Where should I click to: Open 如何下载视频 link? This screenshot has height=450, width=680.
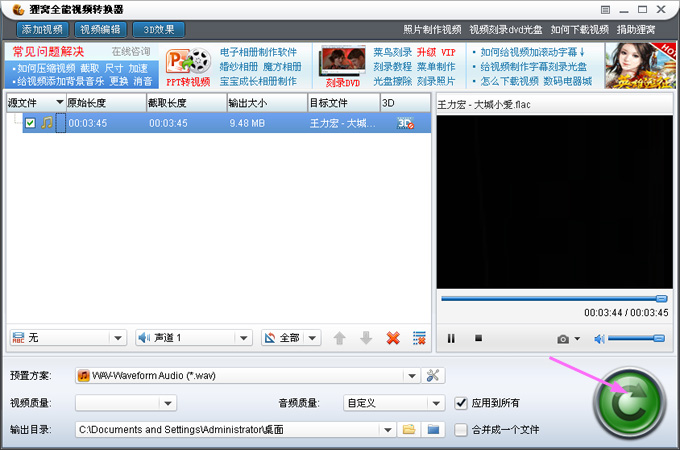[x=579, y=29]
